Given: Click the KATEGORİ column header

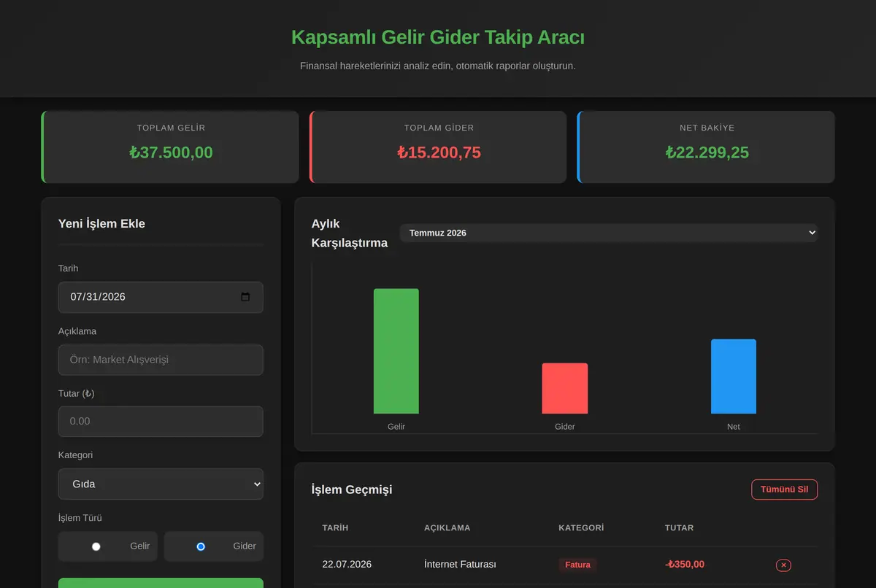Looking at the screenshot, I should coord(581,527).
